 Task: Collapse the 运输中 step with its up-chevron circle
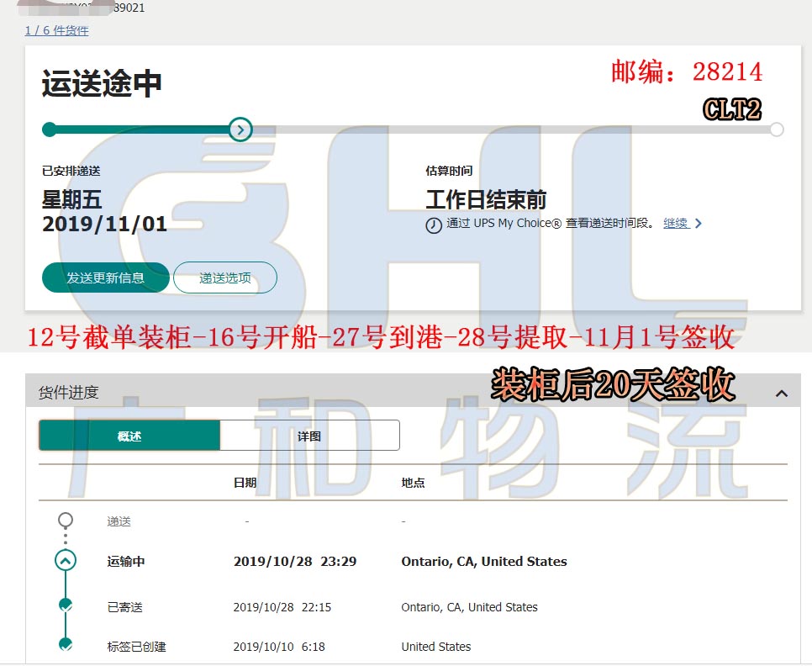[66, 561]
